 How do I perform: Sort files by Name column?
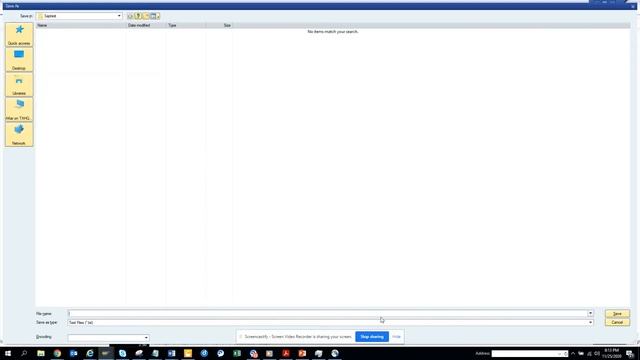coord(81,25)
